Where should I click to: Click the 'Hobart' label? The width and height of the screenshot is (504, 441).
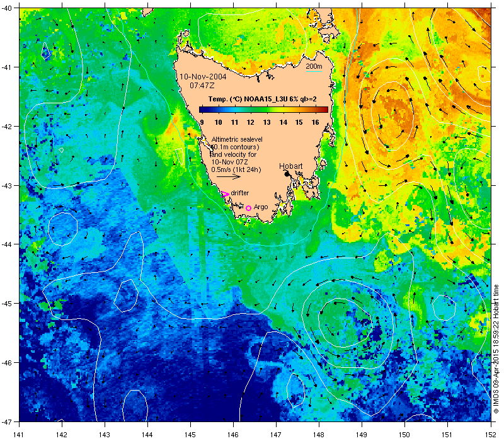290,166
